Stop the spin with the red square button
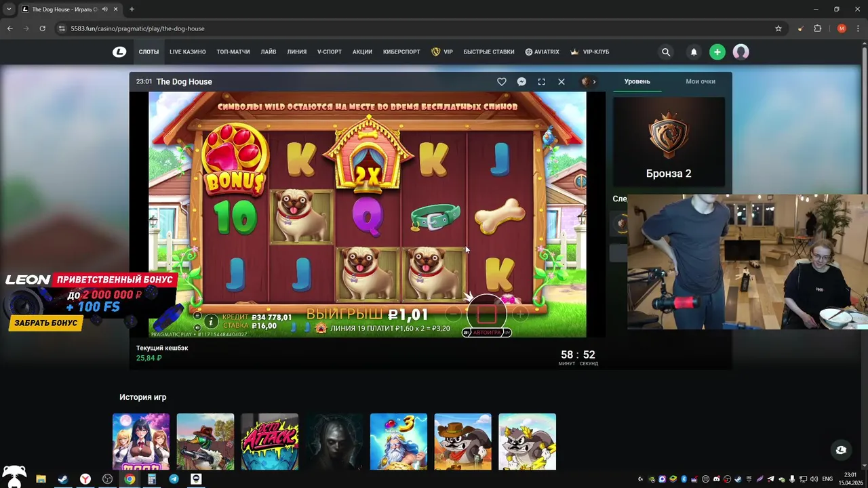The width and height of the screenshot is (868, 488). coord(487,314)
